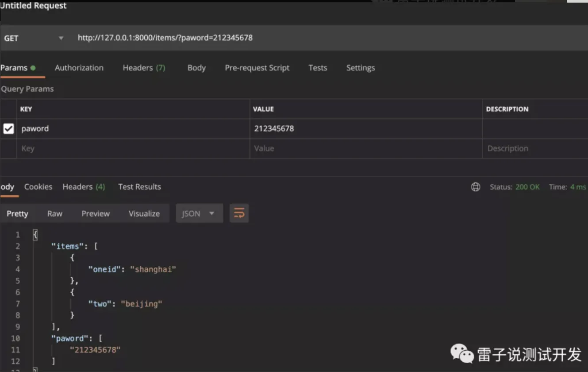Toggle the orange line wrap icon
Viewport: 588px width, 372px height.
tap(239, 213)
